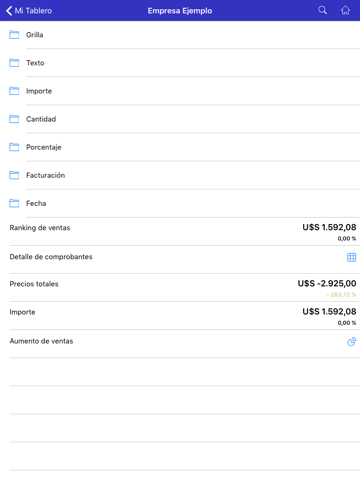Click the back chevron arrow
The width and height of the screenshot is (360, 480).
click(9, 11)
